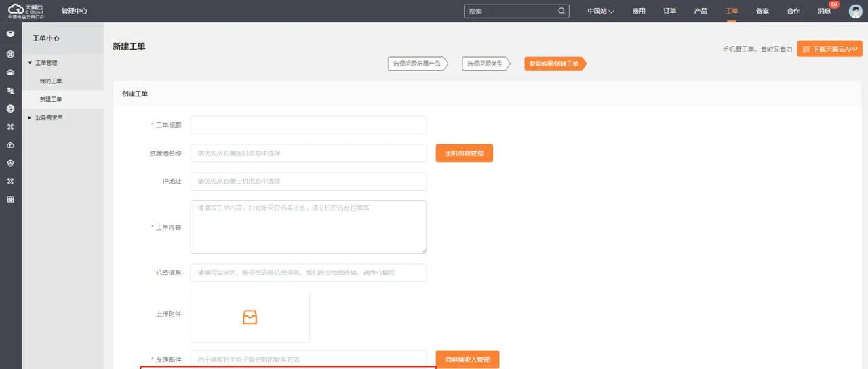Click the upload attachment inbox icon
Viewport: 868px width, 369px height.
(x=250, y=317)
